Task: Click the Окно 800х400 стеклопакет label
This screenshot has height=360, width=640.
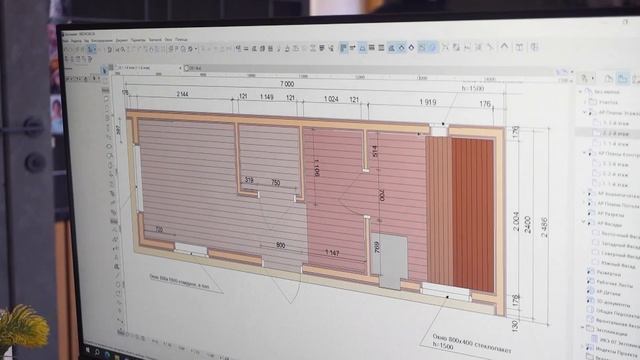Action: click(x=471, y=344)
